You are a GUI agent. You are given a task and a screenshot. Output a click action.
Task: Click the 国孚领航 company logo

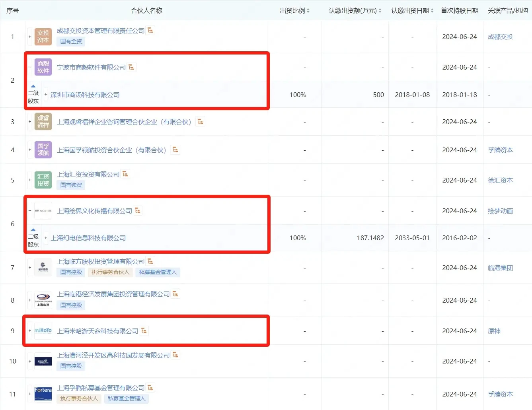pyautogui.click(x=43, y=150)
